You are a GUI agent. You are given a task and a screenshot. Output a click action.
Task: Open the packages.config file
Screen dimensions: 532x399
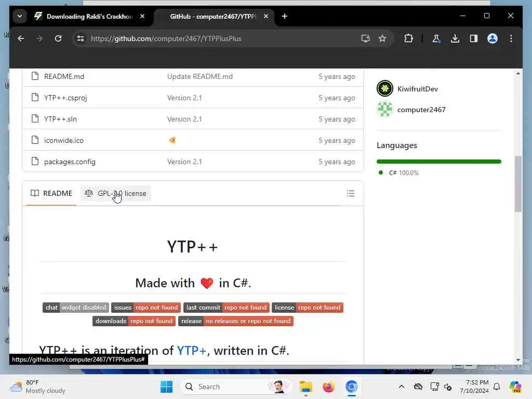(70, 162)
